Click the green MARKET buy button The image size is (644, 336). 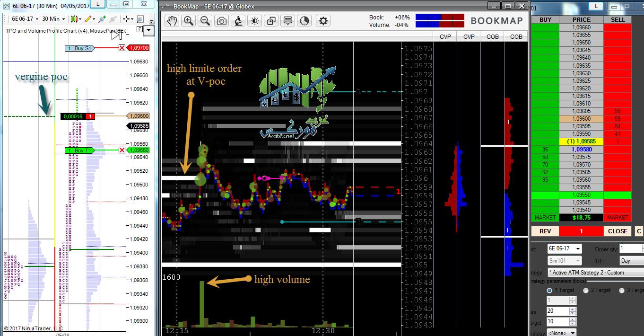click(x=545, y=218)
